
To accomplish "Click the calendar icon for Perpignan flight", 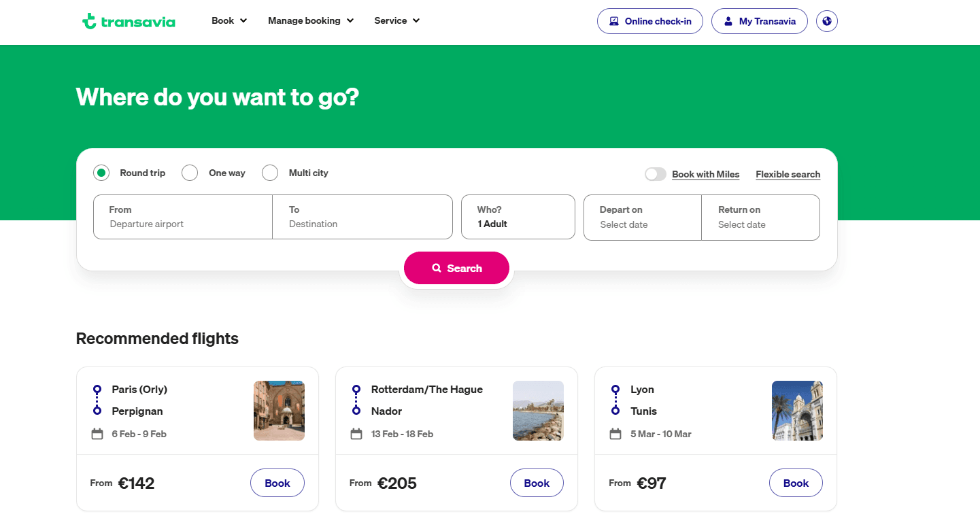I will click(x=97, y=434).
